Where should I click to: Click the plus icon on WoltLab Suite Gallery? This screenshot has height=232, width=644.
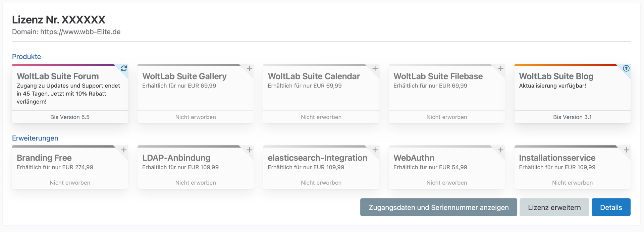(250, 68)
